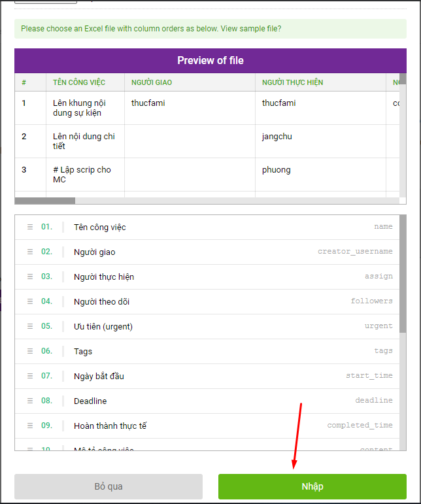The height and width of the screenshot is (504, 421).
Task: Select the Tên công việc field label
Action: 100,227
